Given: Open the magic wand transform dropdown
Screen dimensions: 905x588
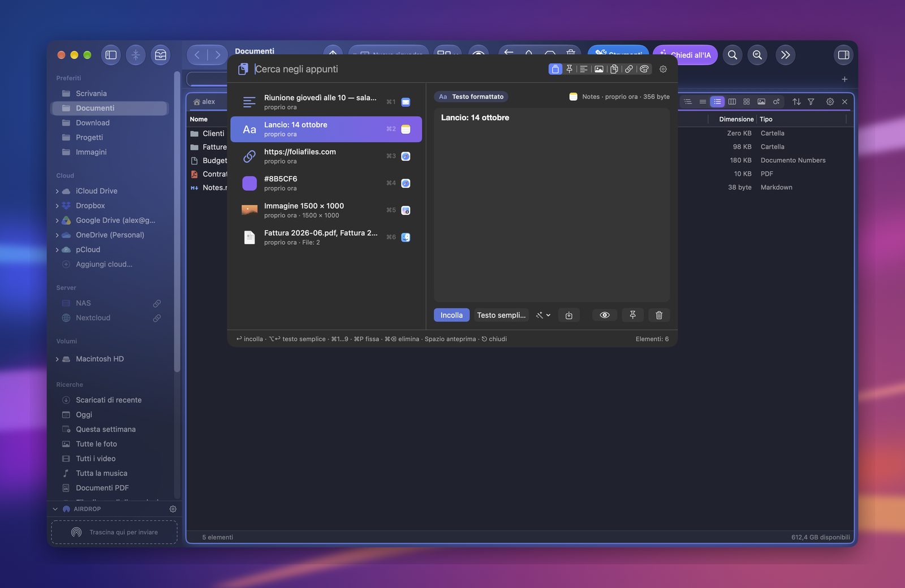Looking at the screenshot, I should (543, 315).
